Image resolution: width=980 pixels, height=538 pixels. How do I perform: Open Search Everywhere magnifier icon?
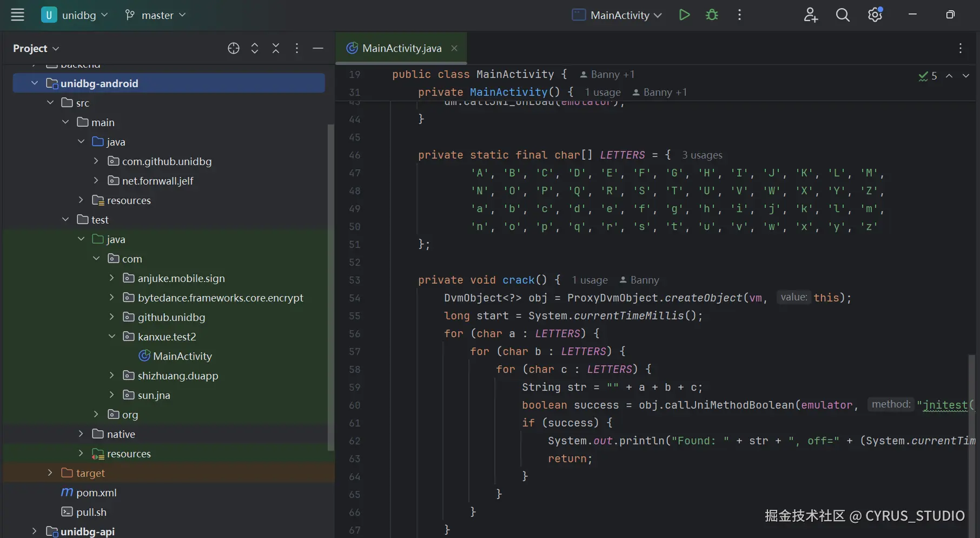[842, 15]
